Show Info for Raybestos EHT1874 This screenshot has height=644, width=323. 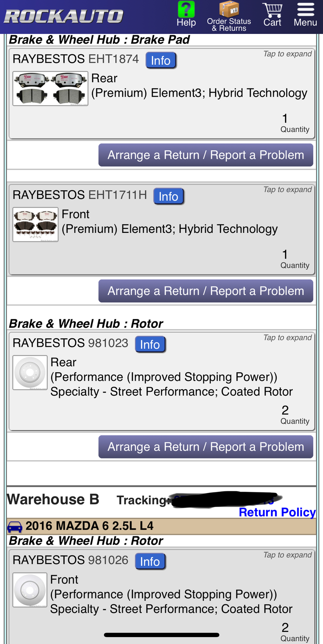coord(161,61)
